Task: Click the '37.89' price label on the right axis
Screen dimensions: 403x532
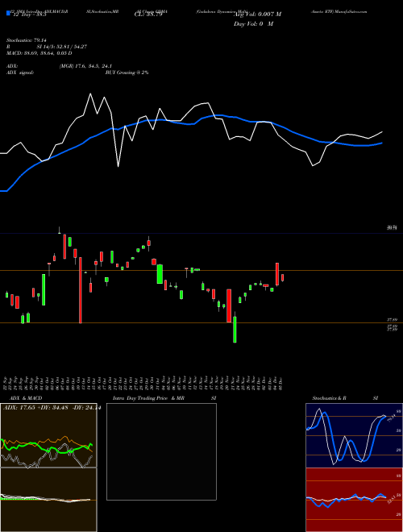Action: [x=393, y=320]
